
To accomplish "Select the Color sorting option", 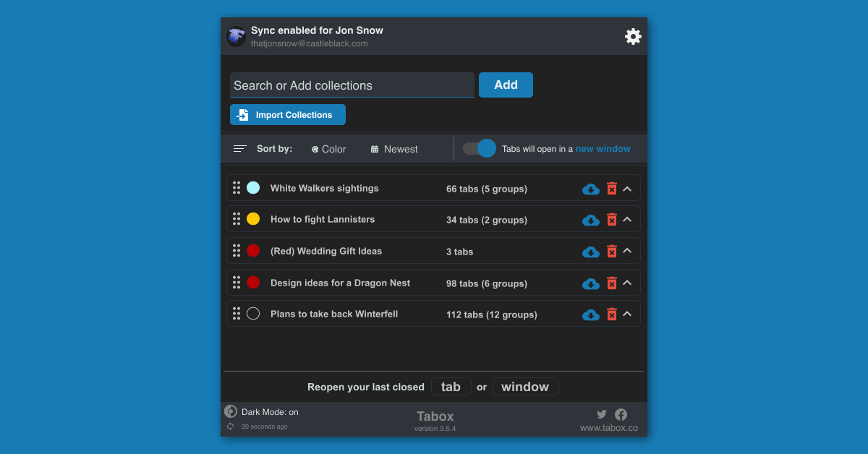I will 328,149.
